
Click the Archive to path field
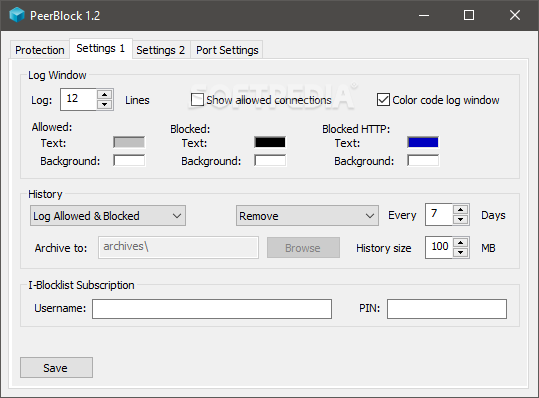click(178, 247)
